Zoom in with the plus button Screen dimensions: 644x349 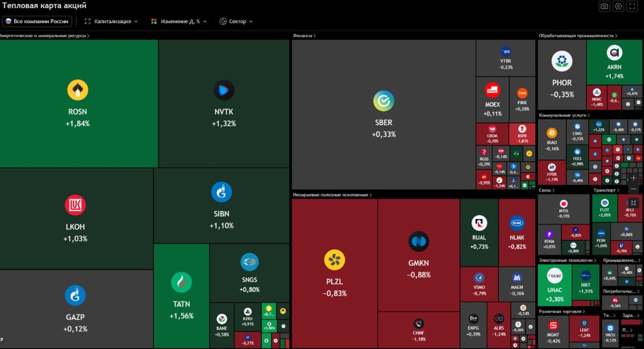(634, 178)
